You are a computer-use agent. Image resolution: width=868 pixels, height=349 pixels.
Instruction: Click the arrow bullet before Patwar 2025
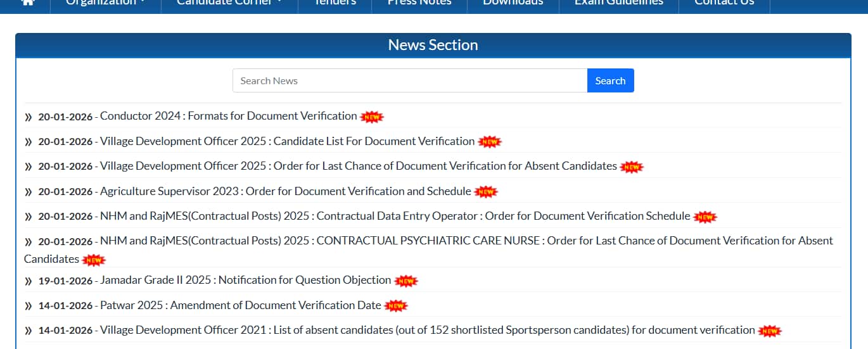(x=29, y=306)
